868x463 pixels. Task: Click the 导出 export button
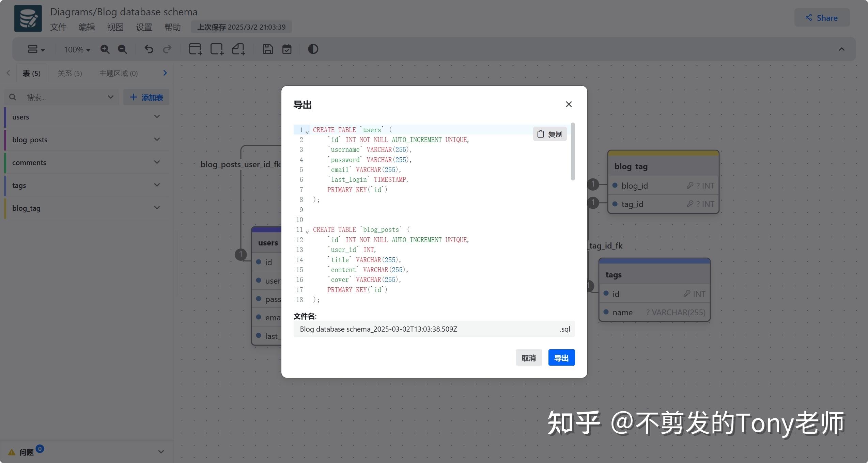point(561,357)
